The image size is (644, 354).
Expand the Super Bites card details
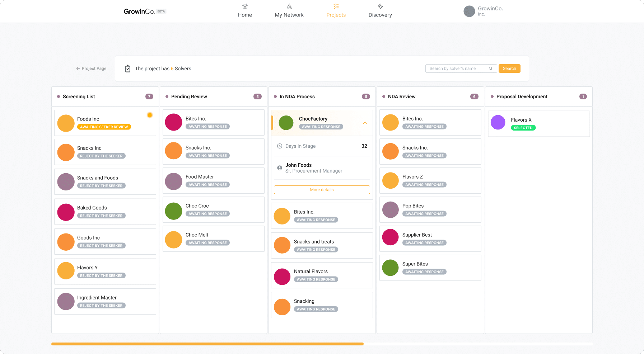[x=430, y=268]
